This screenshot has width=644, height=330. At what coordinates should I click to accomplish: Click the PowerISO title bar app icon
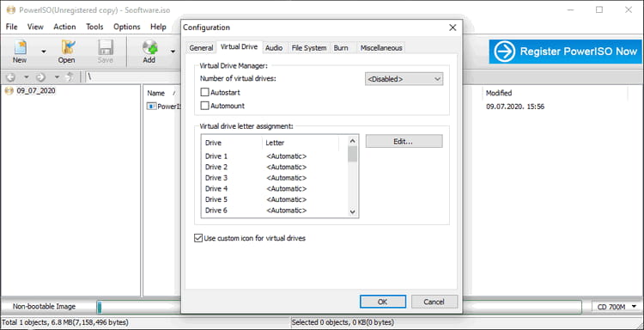tap(11, 9)
